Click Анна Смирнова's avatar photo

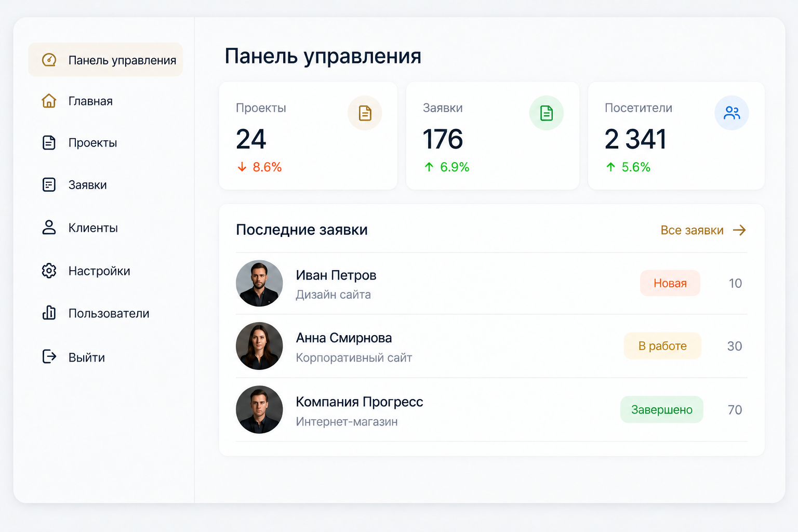click(259, 346)
